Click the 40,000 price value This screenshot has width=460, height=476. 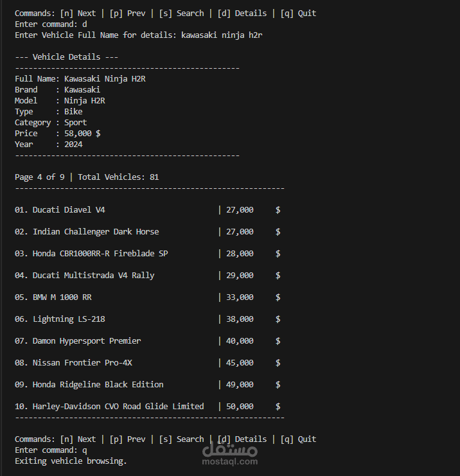(240, 341)
